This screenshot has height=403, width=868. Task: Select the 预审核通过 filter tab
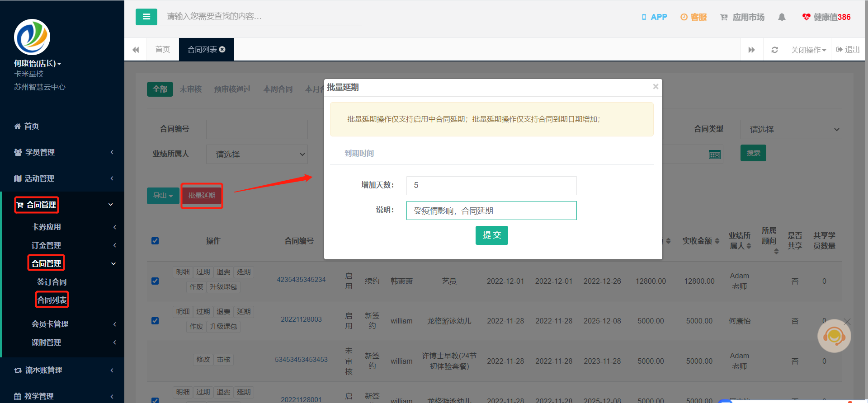[x=232, y=89]
